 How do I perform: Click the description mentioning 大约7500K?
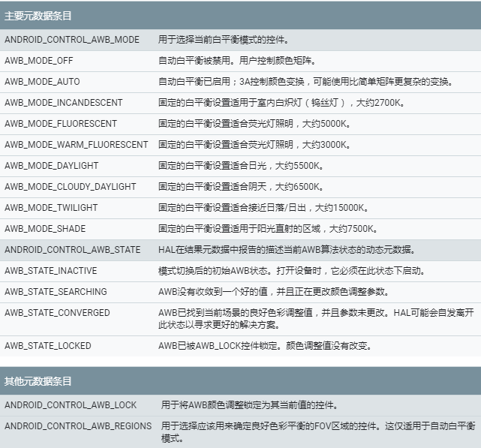[x=268, y=229]
